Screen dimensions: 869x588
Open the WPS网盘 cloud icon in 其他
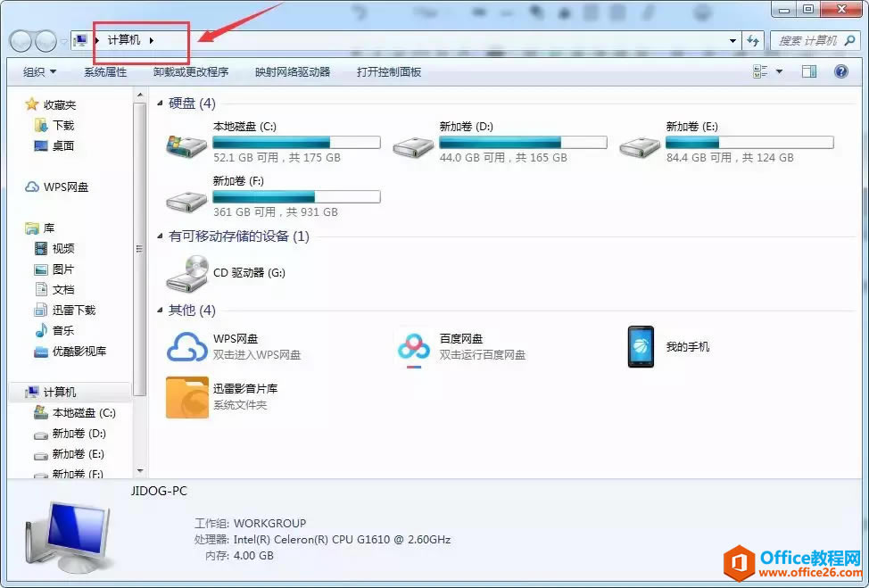(x=186, y=347)
